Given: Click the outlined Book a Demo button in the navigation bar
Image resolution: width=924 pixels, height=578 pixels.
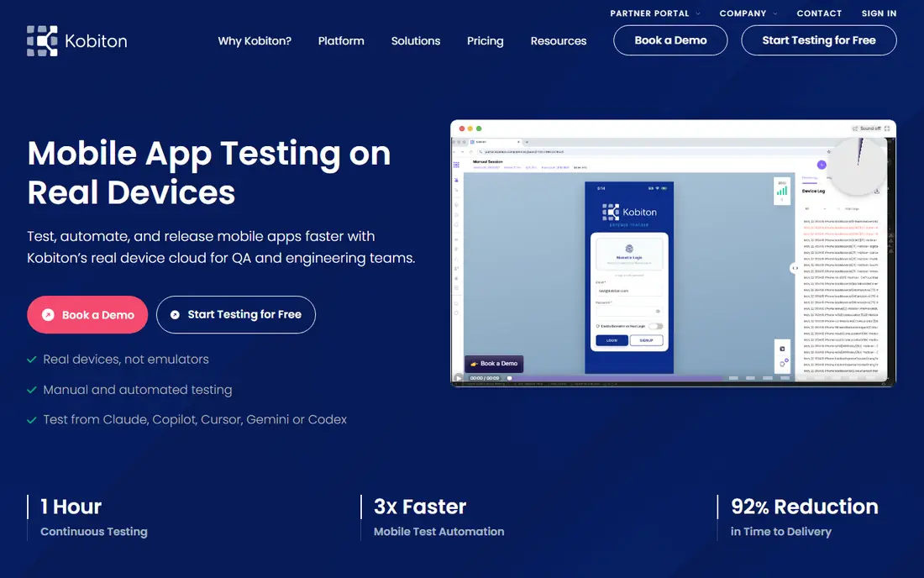Looking at the screenshot, I should pos(670,40).
